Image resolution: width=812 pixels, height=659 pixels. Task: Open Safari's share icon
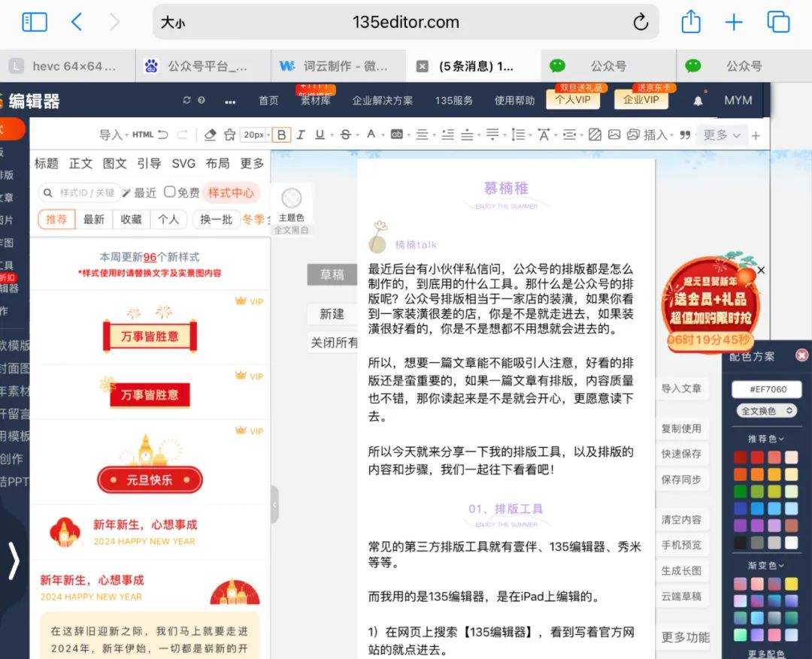pos(690,23)
